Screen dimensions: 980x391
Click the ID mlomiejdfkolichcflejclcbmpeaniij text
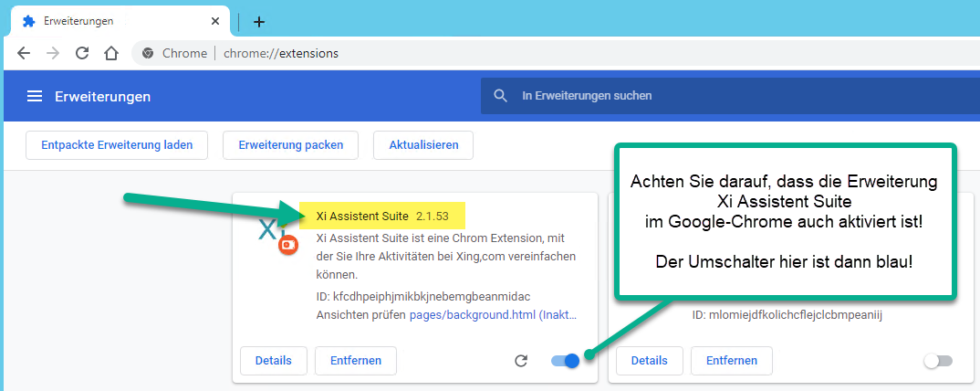[x=787, y=314]
